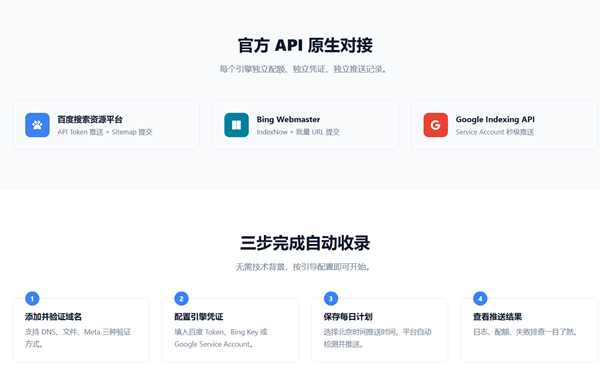Select the 查看推送结果 step title
Image resolution: width=600 pixels, height=371 pixels.
[x=497, y=317]
